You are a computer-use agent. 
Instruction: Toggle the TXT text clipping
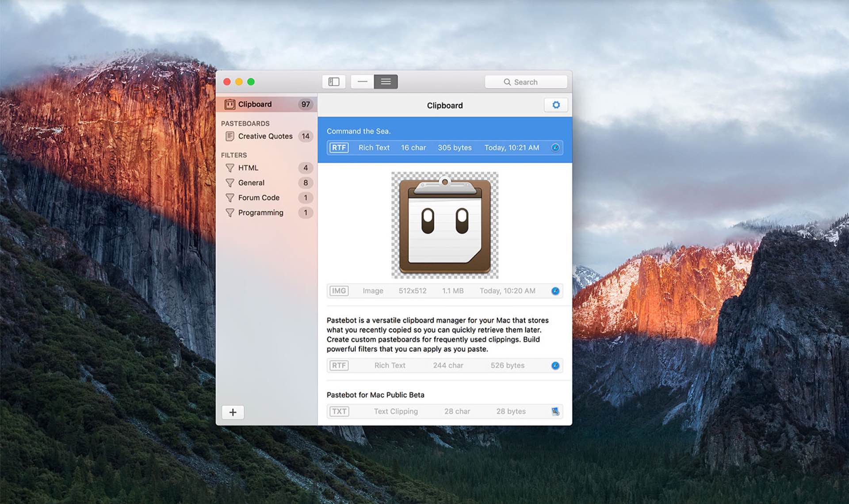(x=340, y=412)
